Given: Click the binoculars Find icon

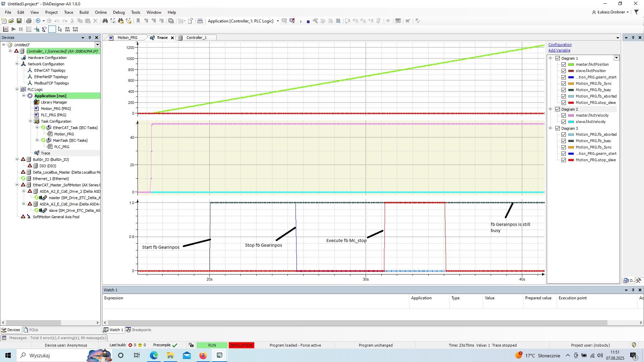Looking at the screenshot, I should click(x=105, y=21).
